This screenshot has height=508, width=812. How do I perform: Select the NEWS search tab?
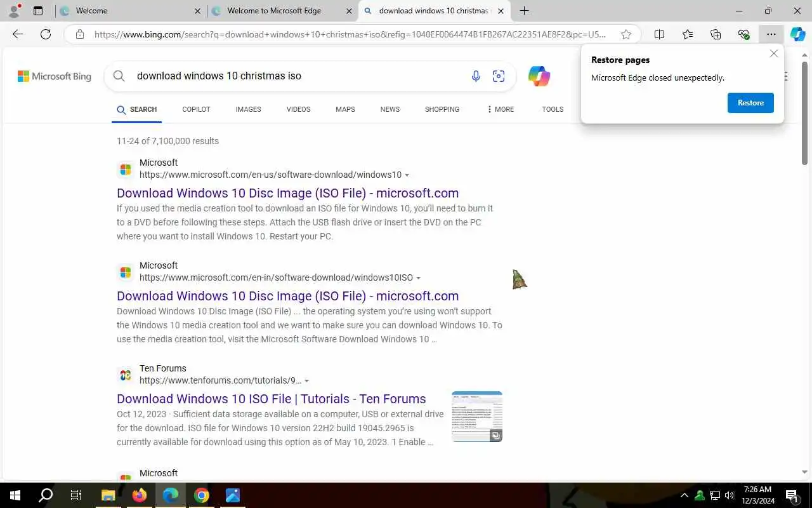pos(390,109)
